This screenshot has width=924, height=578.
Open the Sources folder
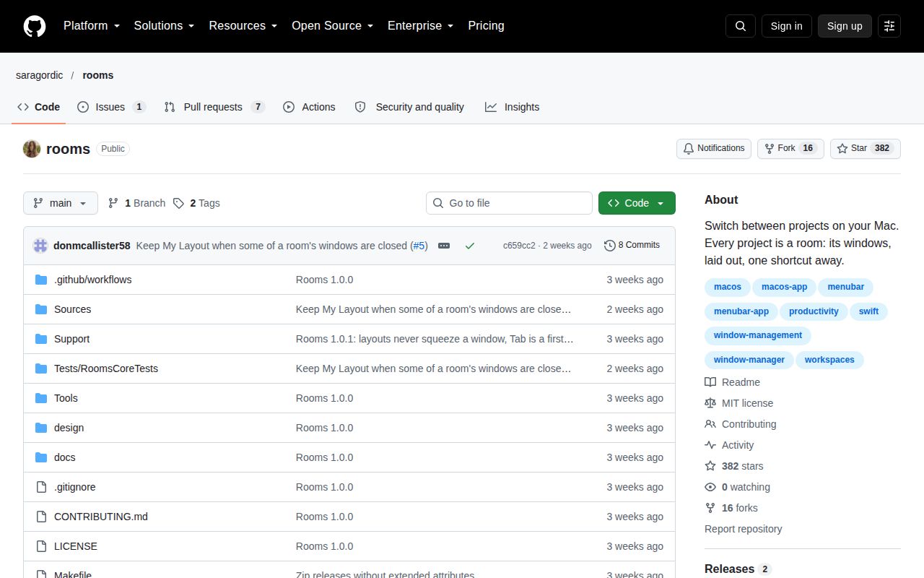coord(73,309)
